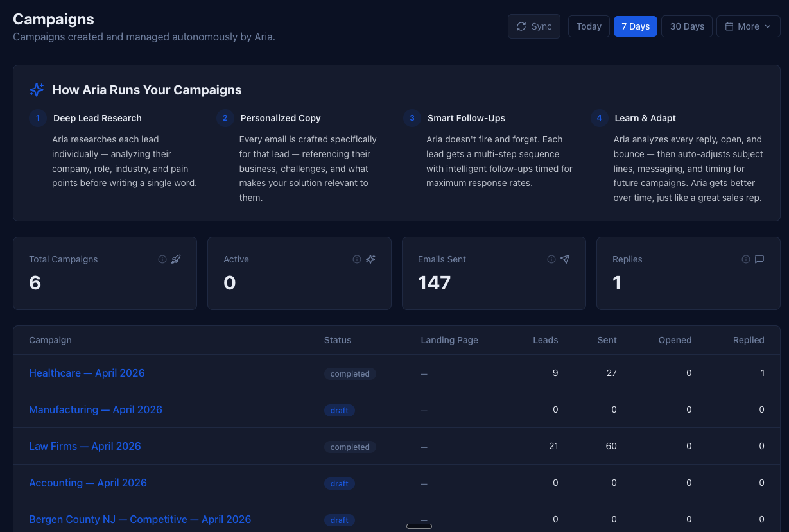The image size is (789, 532).
Task: Open the Law Firms — April 2026 campaign
Action: pos(85,446)
